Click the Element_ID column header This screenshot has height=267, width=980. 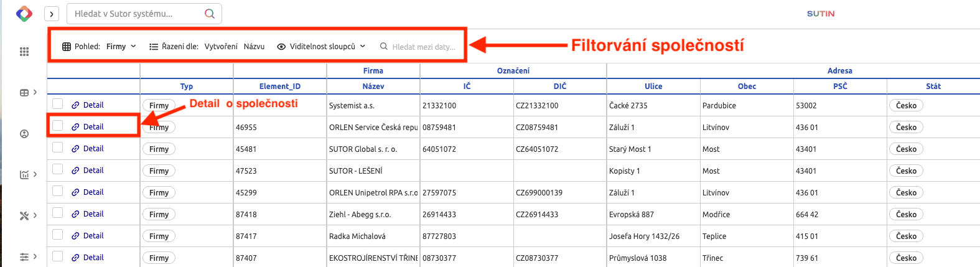(280, 87)
